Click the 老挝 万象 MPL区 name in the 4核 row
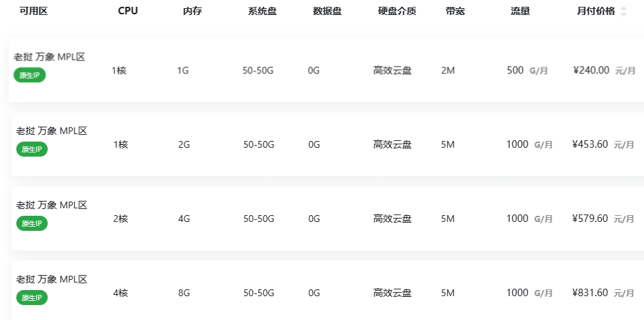This screenshot has height=320, width=644. 52,280
